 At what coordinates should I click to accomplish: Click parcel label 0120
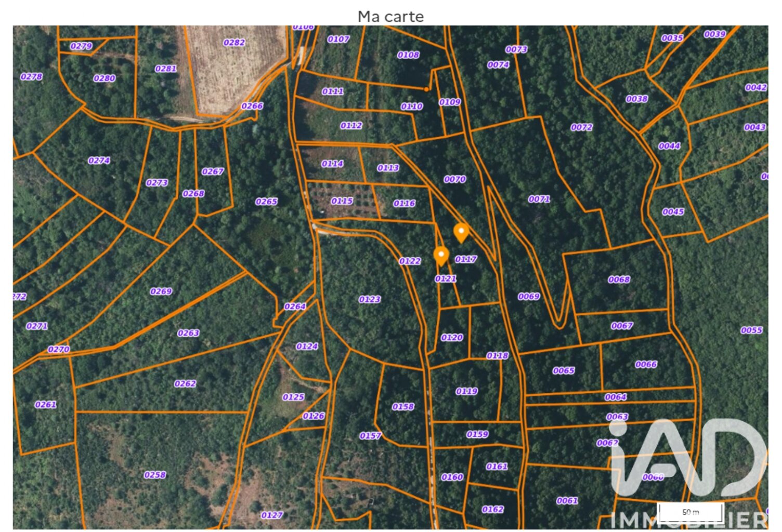click(x=452, y=338)
